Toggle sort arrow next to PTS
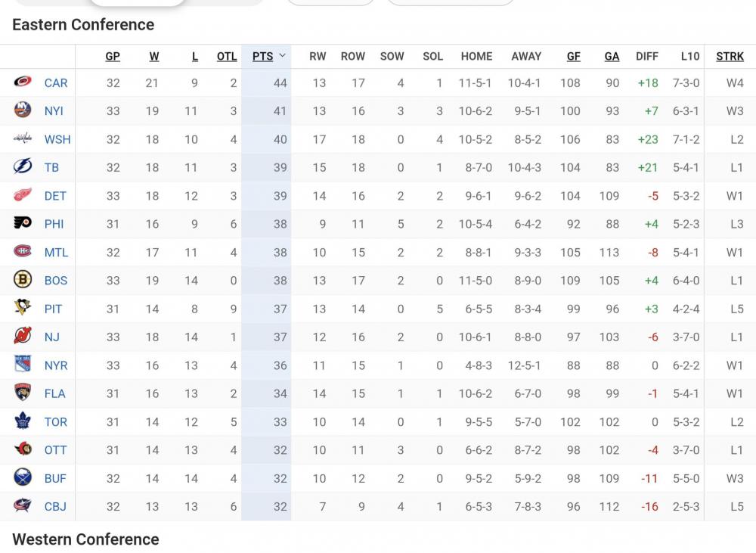Image resolution: width=756 pixels, height=553 pixels. 282,56
